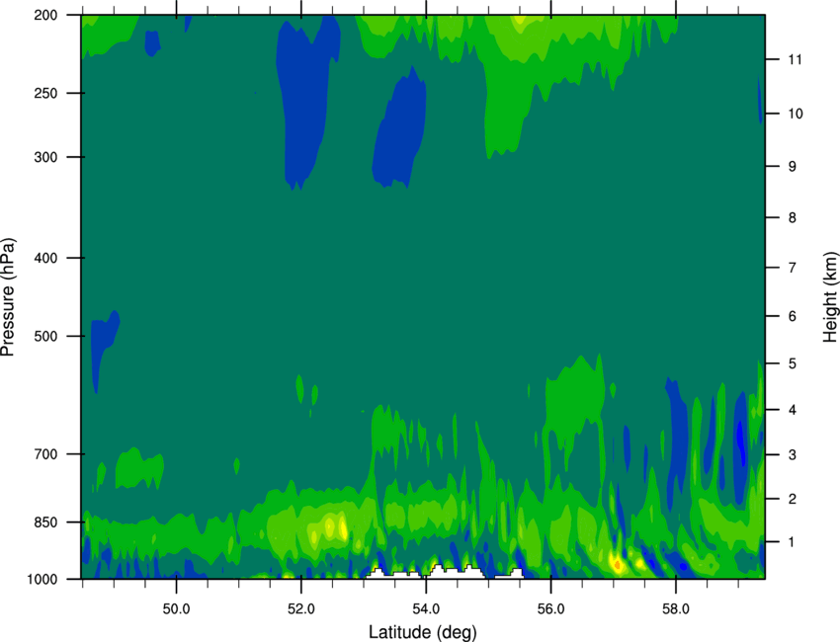Select the 500 pressure tick label

pyautogui.click(x=45, y=336)
